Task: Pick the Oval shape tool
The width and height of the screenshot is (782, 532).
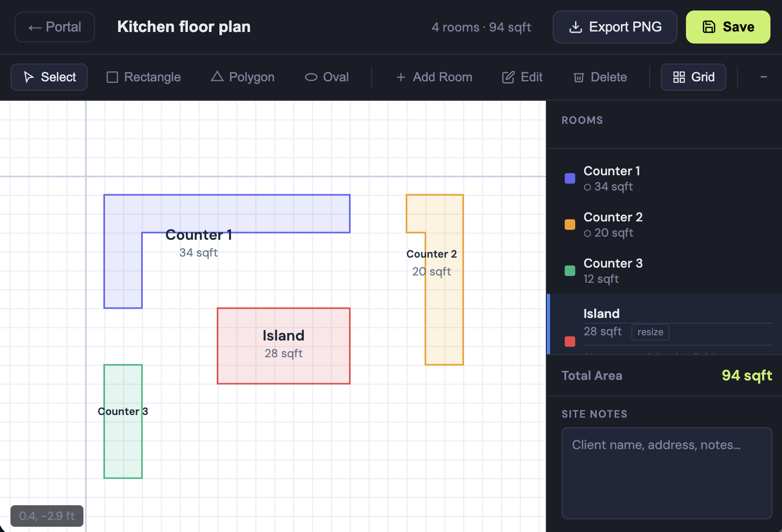Action: (x=326, y=77)
